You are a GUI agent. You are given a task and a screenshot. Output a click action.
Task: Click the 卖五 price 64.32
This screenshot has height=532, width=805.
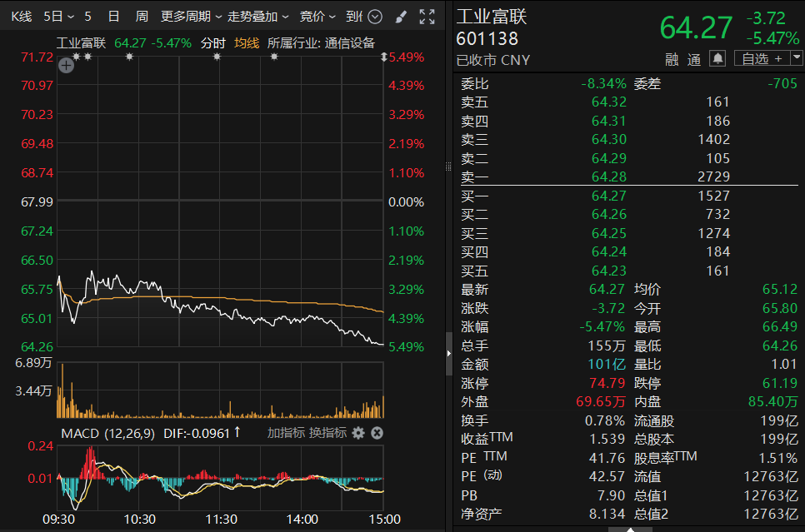point(609,102)
